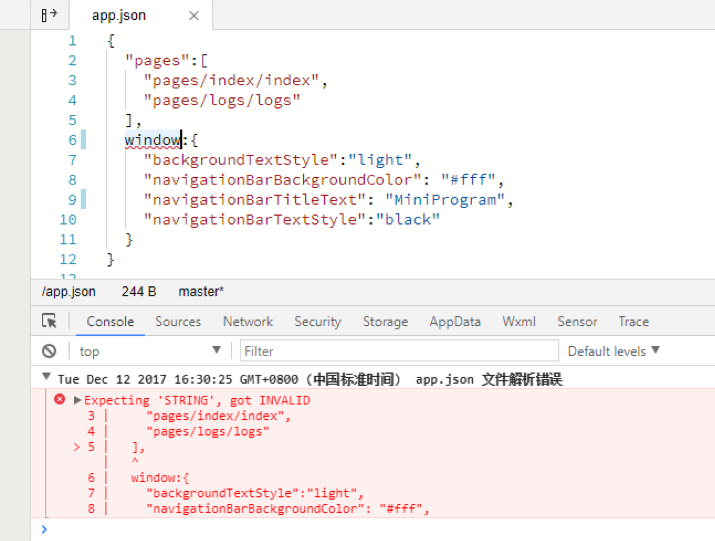The width and height of the screenshot is (715, 541).
Task: Open the 'top' context dropdown
Action: (150, 351)
